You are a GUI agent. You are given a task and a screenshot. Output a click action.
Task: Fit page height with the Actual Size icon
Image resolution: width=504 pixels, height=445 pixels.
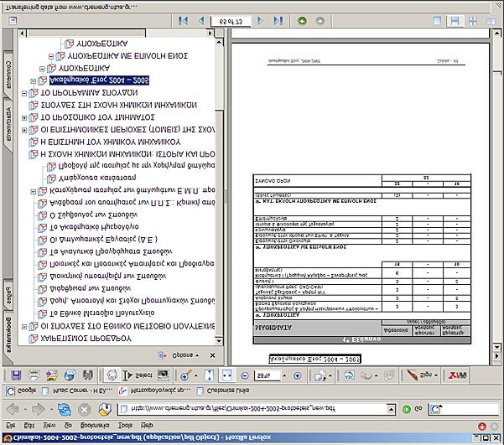pyautogui.click(x=210, y=375)
